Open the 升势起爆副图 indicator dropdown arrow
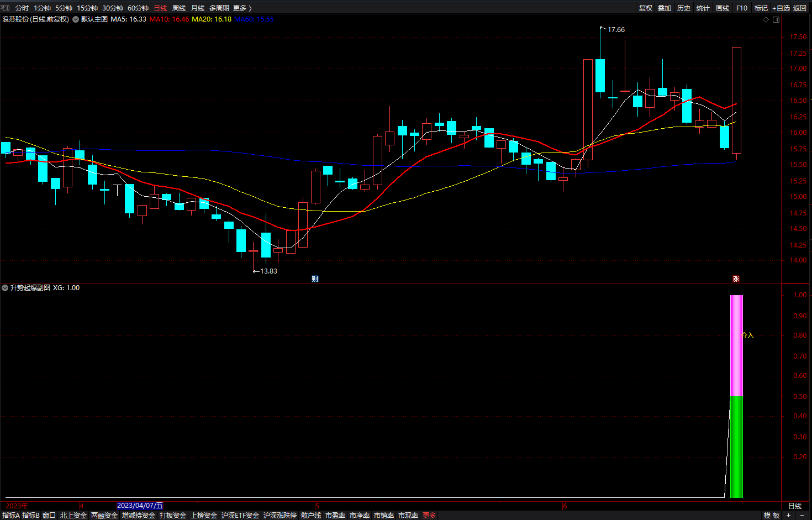This screenshot has width=812, height=520. tap(5, 288)
